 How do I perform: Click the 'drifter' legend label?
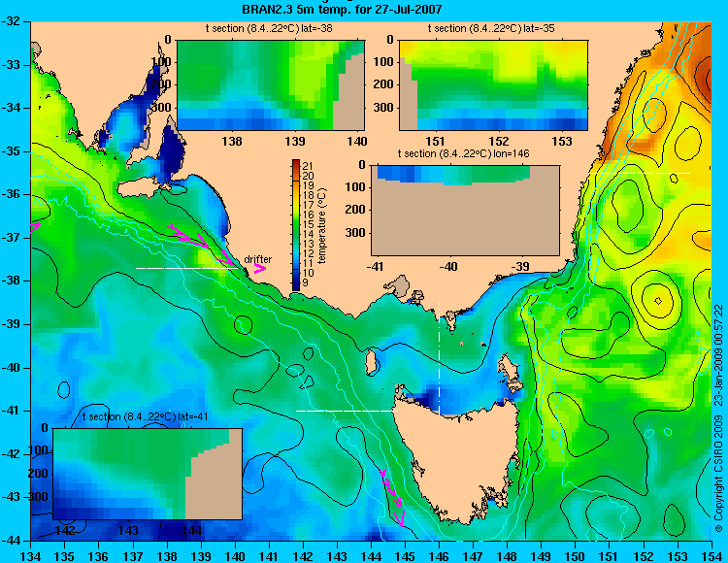(258, 259)
